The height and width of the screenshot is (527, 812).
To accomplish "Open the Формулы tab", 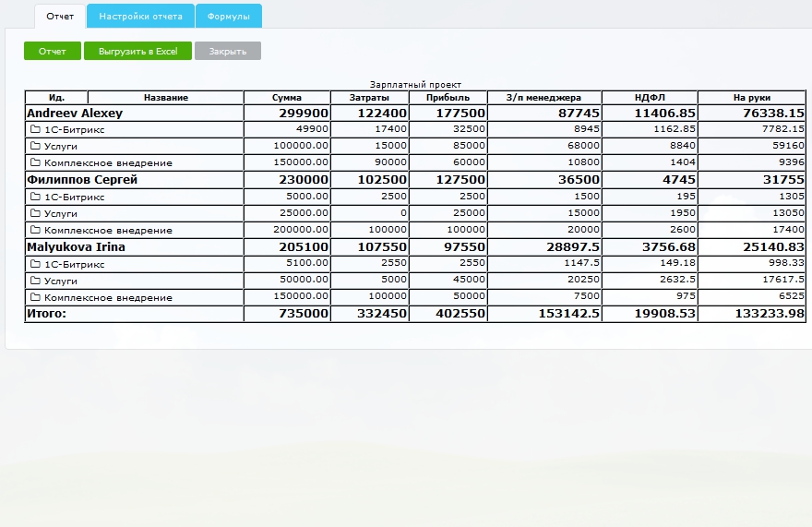I will coord(228,17).
